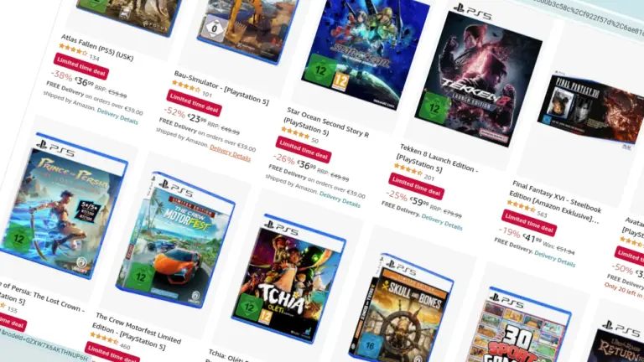Click Delivery Details for Final Fantasy XVI

click(554, 259)
